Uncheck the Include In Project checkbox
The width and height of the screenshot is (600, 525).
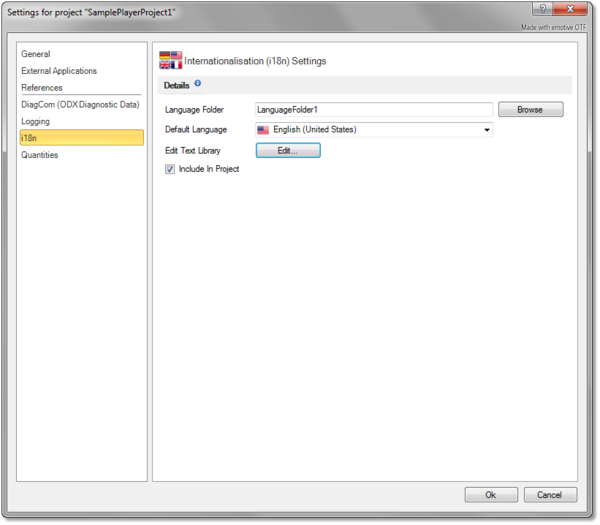coord(170,169)
